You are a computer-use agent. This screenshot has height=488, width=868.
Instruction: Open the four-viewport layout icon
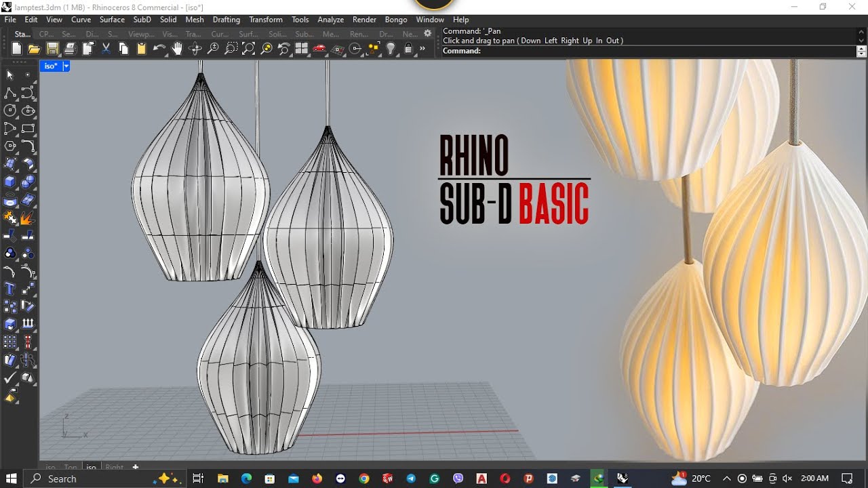click(302, 49)
